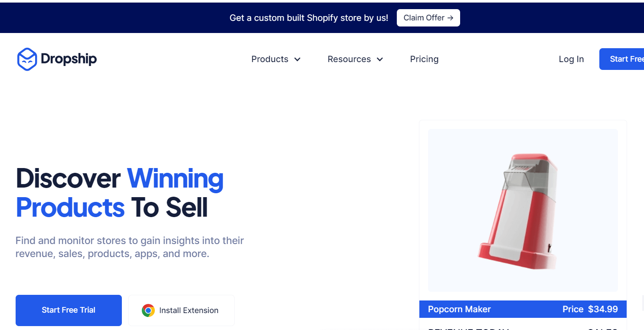Click the arrow in the Claim Offer button
644x330 pixels.
point(450,18)
